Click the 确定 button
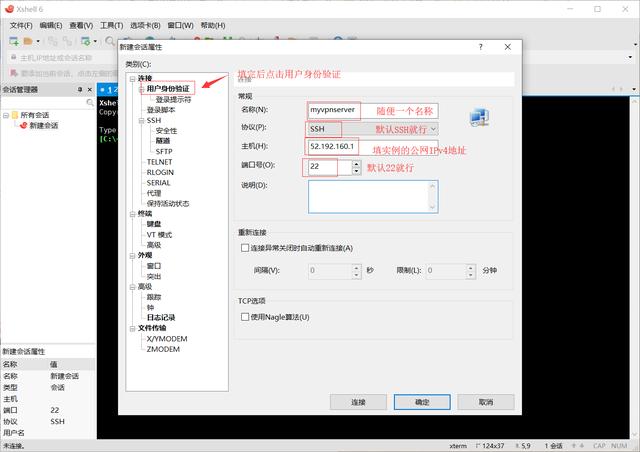 click(422, 402)
